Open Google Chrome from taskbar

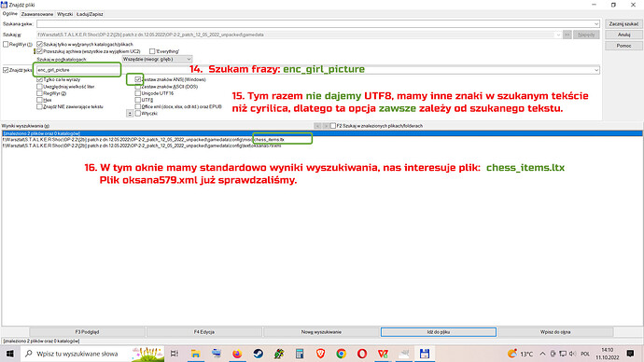click(341, 354)
